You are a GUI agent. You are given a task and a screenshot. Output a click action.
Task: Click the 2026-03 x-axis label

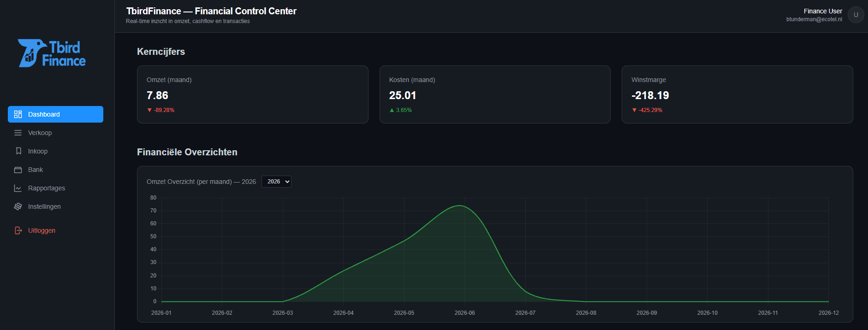283,313
